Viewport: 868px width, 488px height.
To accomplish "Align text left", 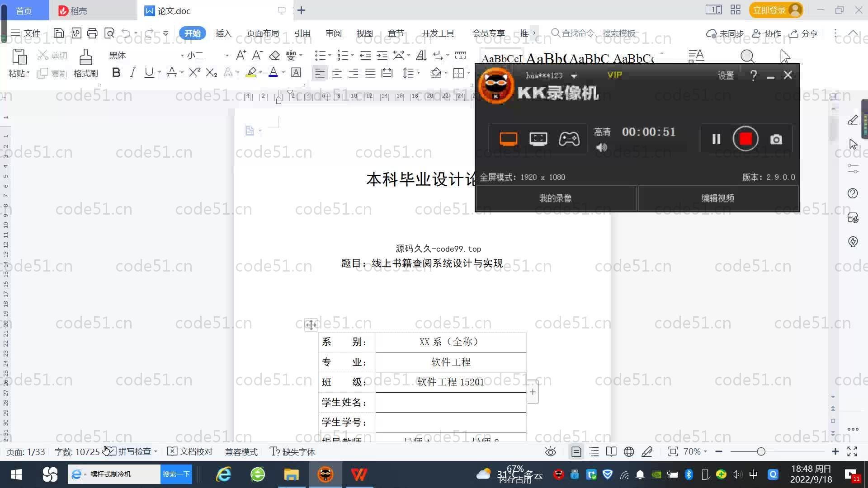I will 320,73.
